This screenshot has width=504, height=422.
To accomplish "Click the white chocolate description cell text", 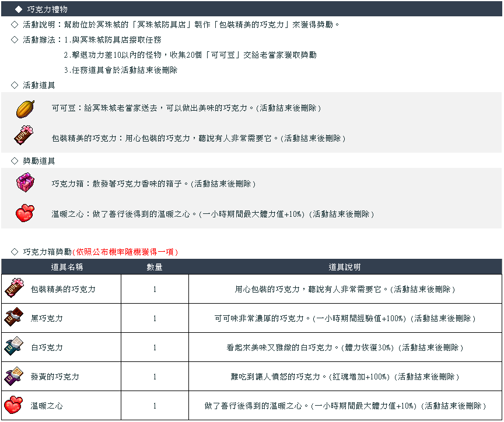I will point(345,347).
